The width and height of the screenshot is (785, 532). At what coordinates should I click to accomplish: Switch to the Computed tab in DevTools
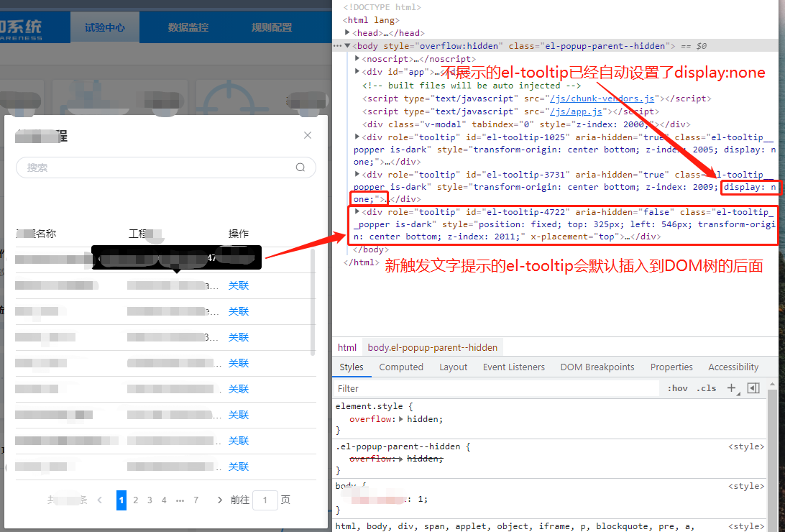401,367
